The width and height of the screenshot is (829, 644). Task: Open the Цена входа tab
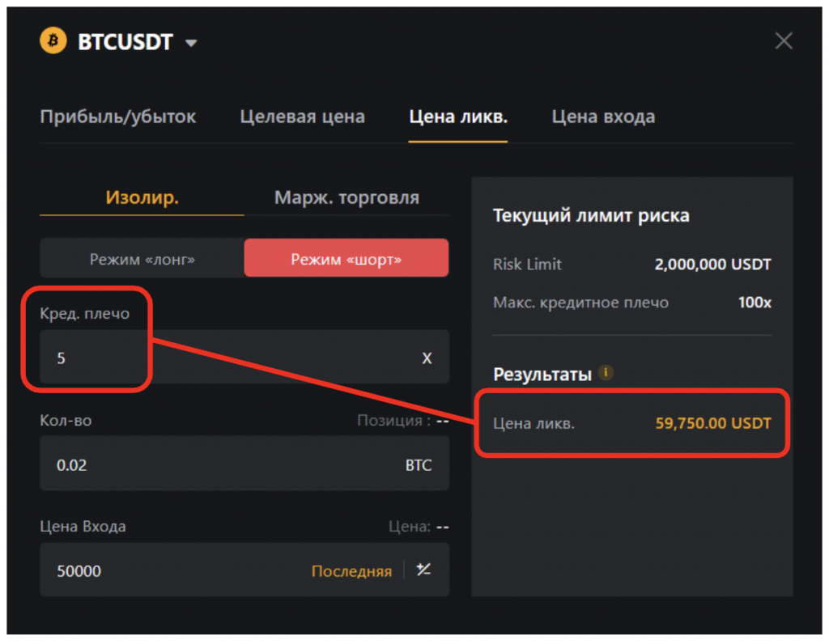coord(603,117)
